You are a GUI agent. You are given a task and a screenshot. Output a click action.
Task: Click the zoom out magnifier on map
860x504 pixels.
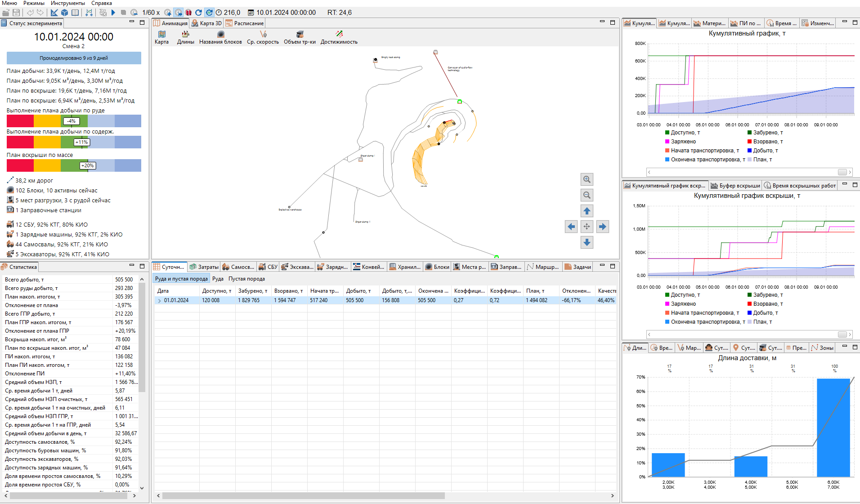[x=587, y=195]
